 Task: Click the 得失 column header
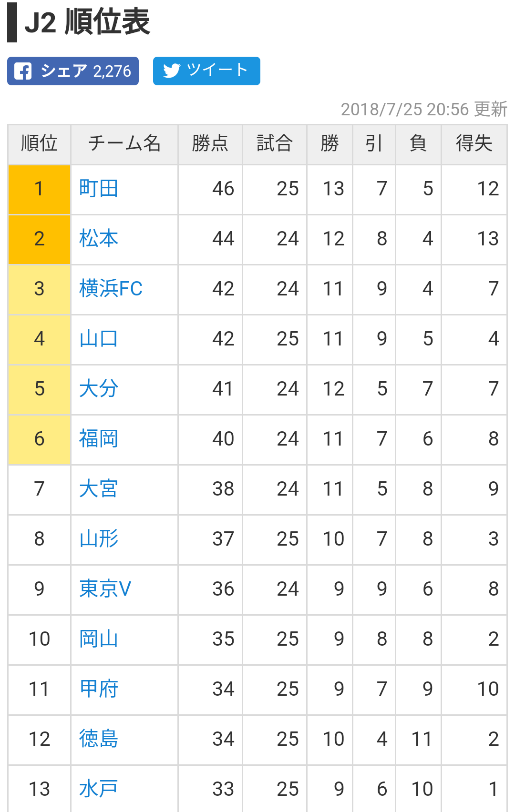click(x=474, y=143)
